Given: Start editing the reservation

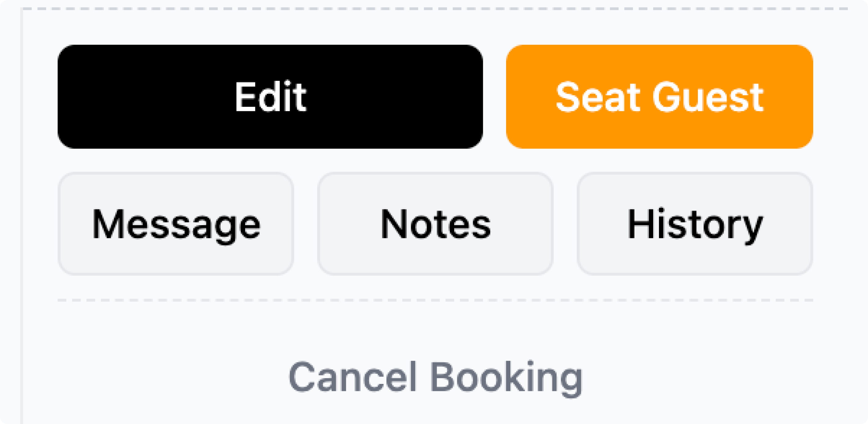Looking at the screenshot, I should [x=270, y=97].
